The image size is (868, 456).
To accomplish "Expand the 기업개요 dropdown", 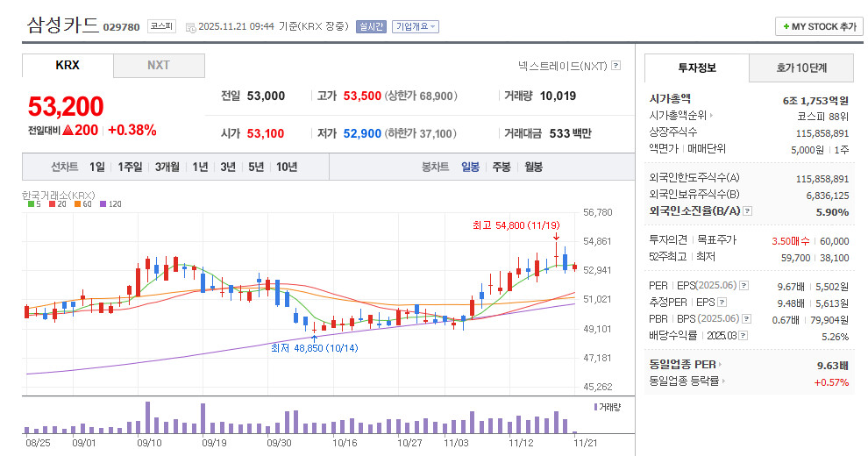I will [x=416, y=26].
